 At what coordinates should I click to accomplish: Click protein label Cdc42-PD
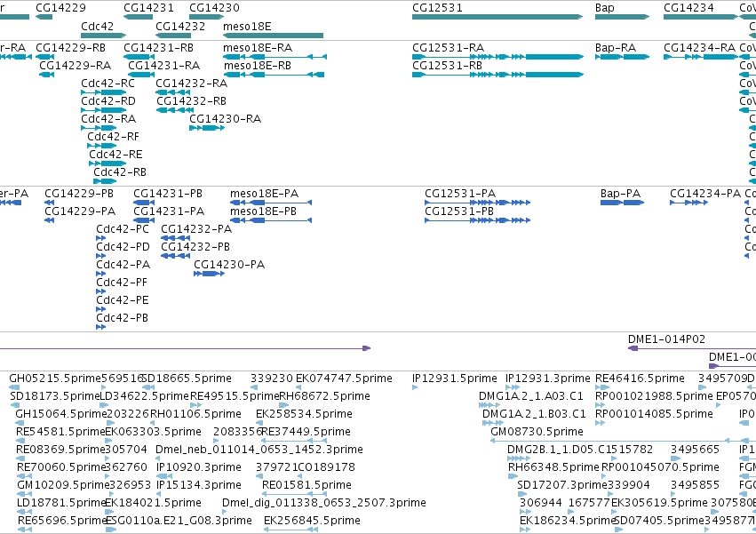click(123, 246)
